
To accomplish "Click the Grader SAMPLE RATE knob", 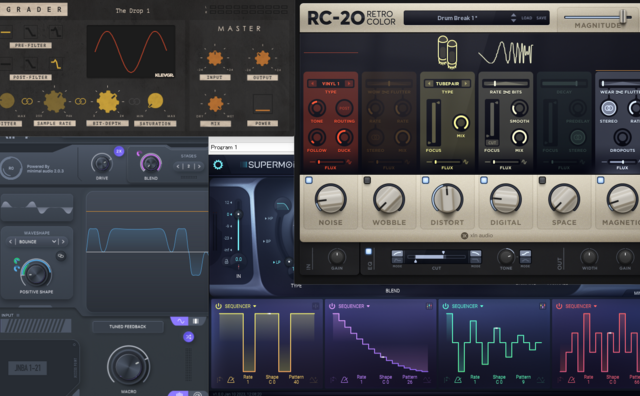I will (x=54, y=101).
